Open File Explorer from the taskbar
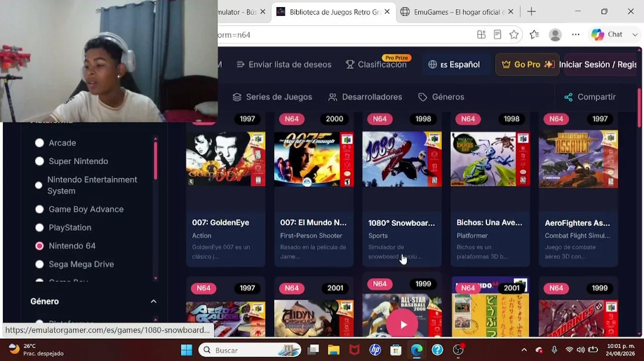This screenshot has width=644, height=361. [x=334, y=350]
